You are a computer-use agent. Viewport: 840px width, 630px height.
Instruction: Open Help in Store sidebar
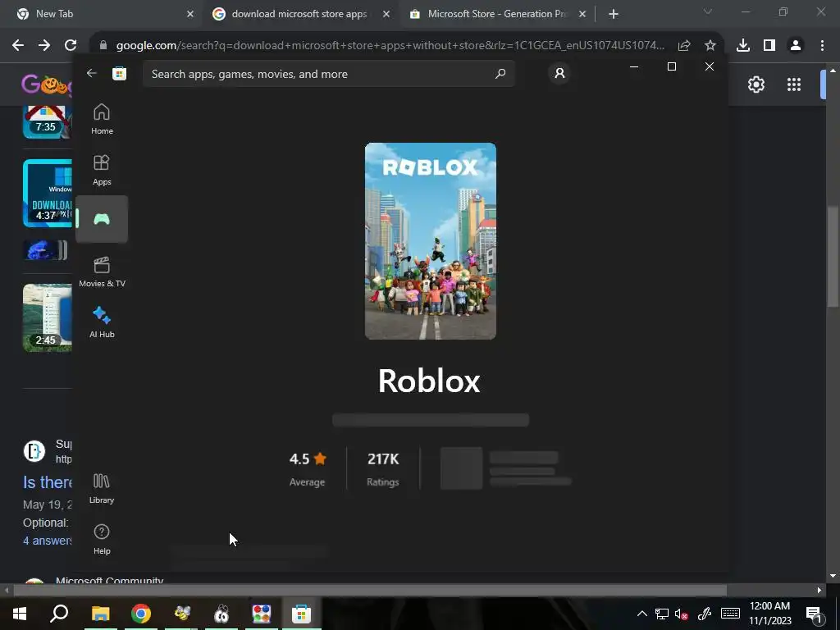point(102,540)
